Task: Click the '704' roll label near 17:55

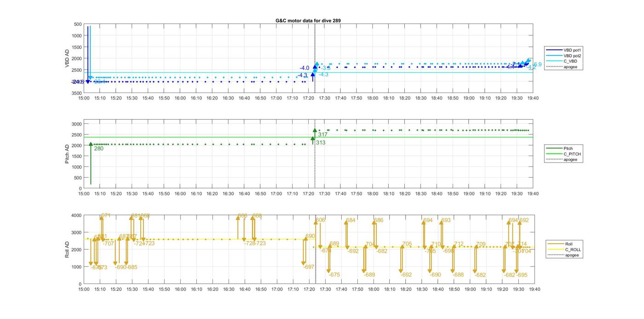Action: (x=370, y=244)
